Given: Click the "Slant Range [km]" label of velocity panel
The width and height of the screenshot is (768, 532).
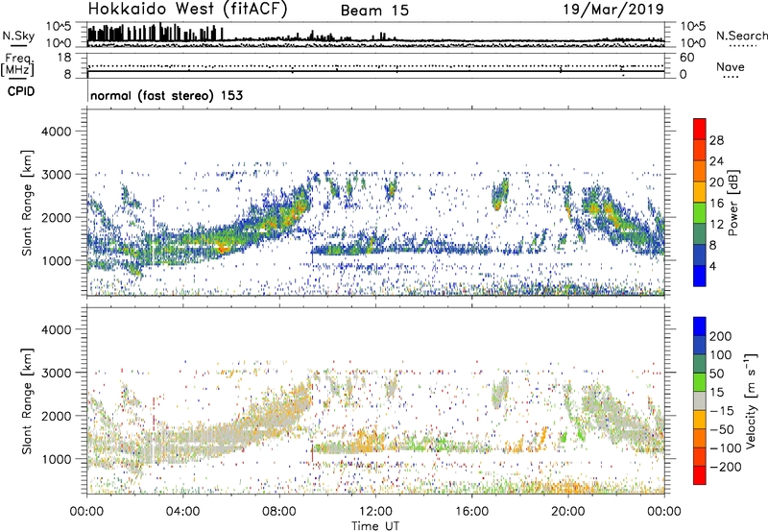Looking at the screenshot, I should (x=27, y=400).
